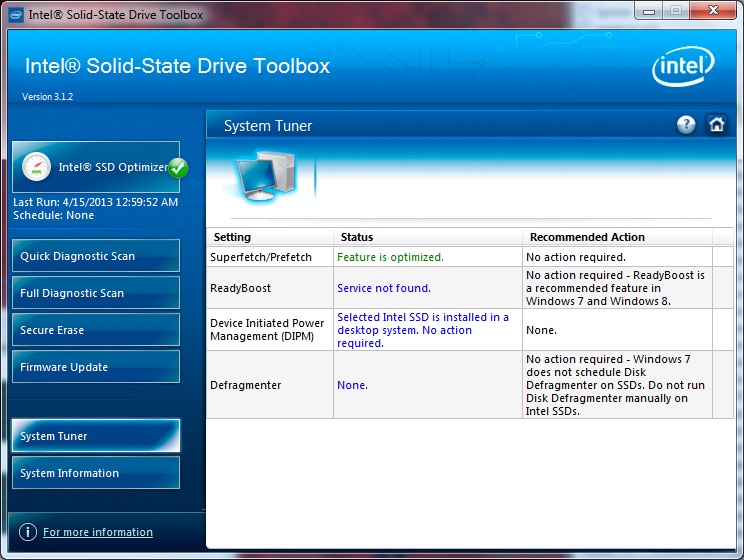744x560 pixels.
Task: Click the Recommended Action column header
Action: [x=587, y=237]
